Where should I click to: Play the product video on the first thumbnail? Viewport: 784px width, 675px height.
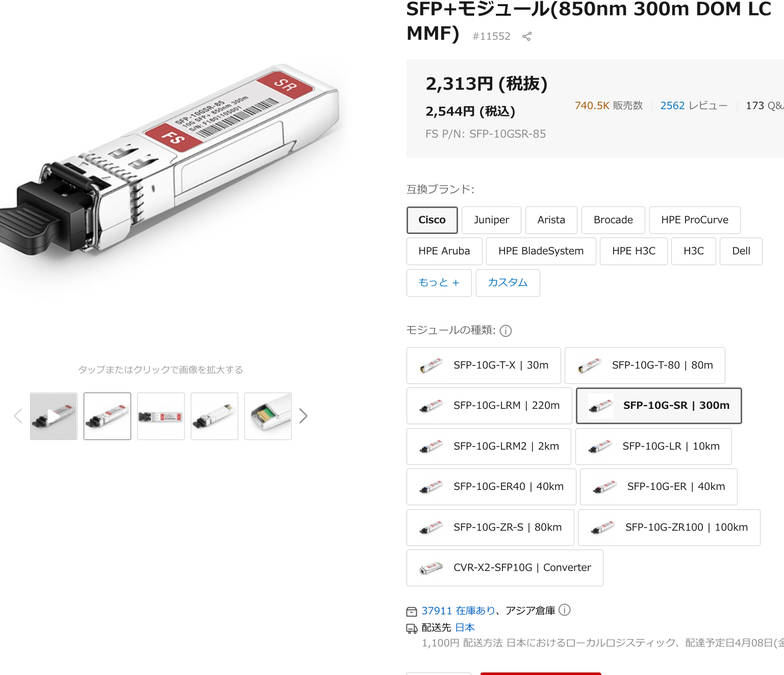53,416
